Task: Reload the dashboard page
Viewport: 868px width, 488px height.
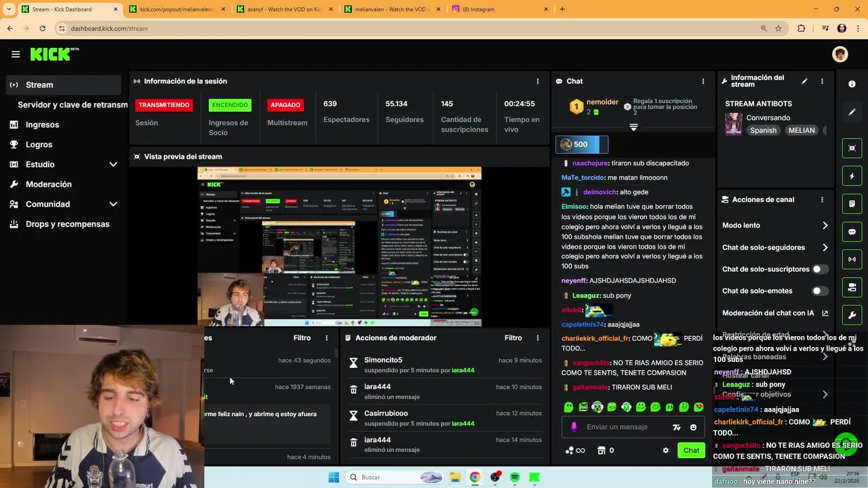Action: coord(42,28)
